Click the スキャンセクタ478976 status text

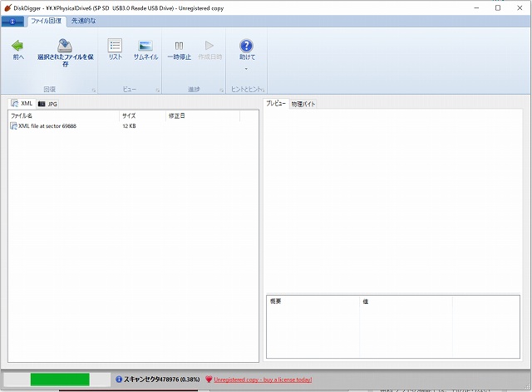[x=161, y=380]
